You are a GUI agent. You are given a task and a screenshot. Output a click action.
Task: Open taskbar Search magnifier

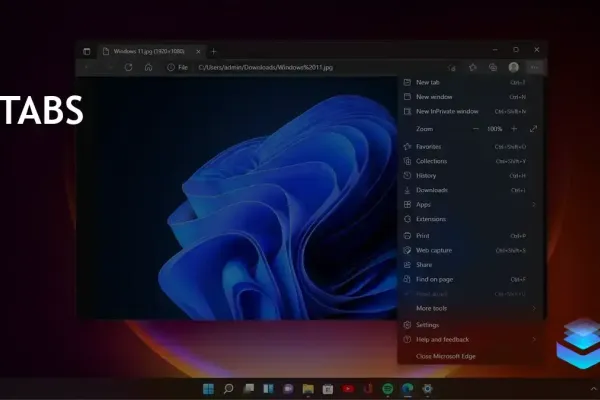point(228,389)
